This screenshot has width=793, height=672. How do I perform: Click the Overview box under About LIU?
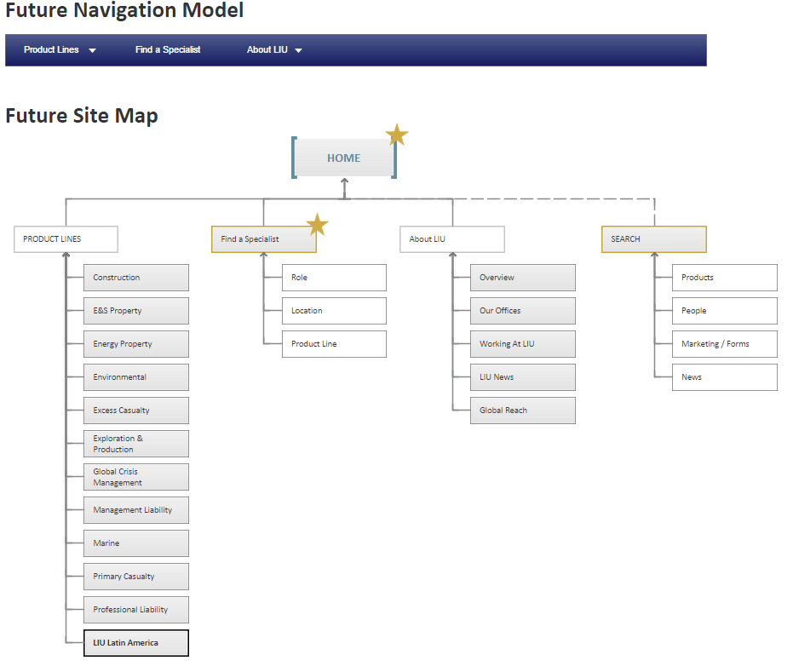(523, 278)
